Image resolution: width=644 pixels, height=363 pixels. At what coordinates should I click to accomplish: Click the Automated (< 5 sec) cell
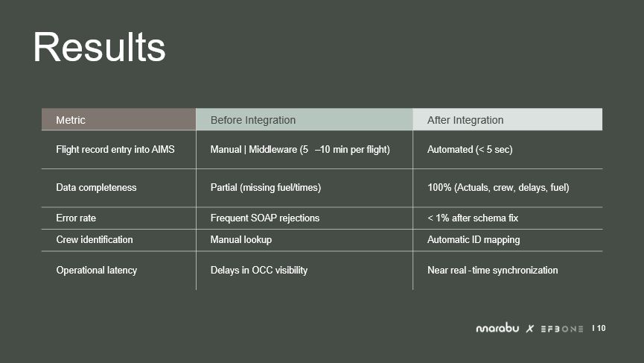[470, 150]
